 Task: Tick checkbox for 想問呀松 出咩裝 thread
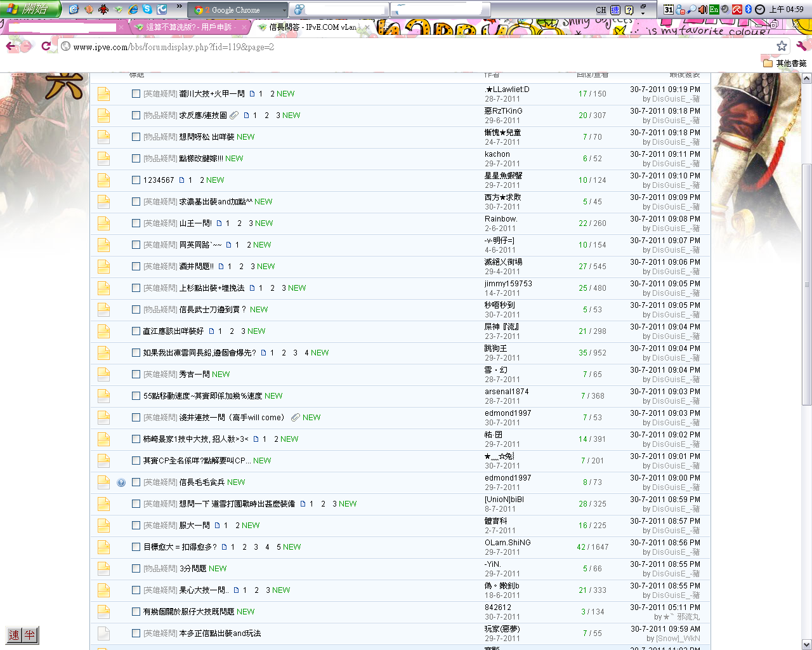(x=136, y=136)
